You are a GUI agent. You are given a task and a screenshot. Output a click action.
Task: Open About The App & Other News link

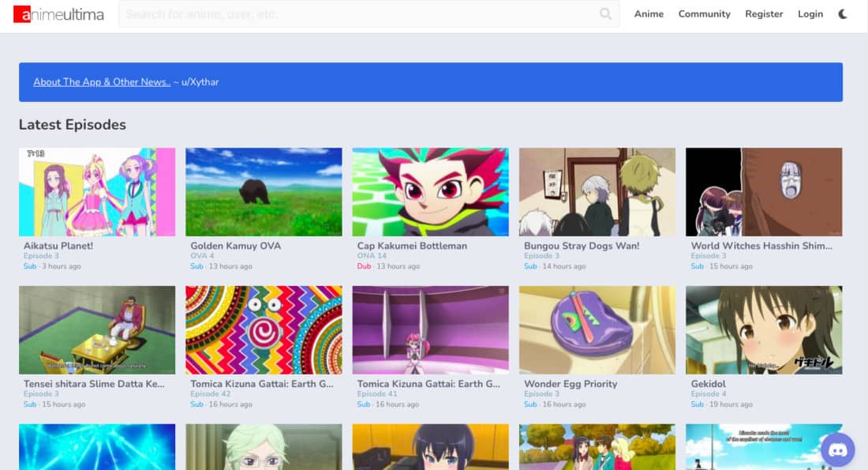tap(102, 82)
